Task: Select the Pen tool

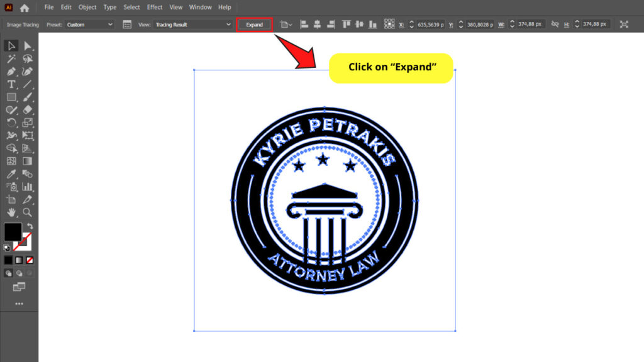Action: (x=11, y=72)
